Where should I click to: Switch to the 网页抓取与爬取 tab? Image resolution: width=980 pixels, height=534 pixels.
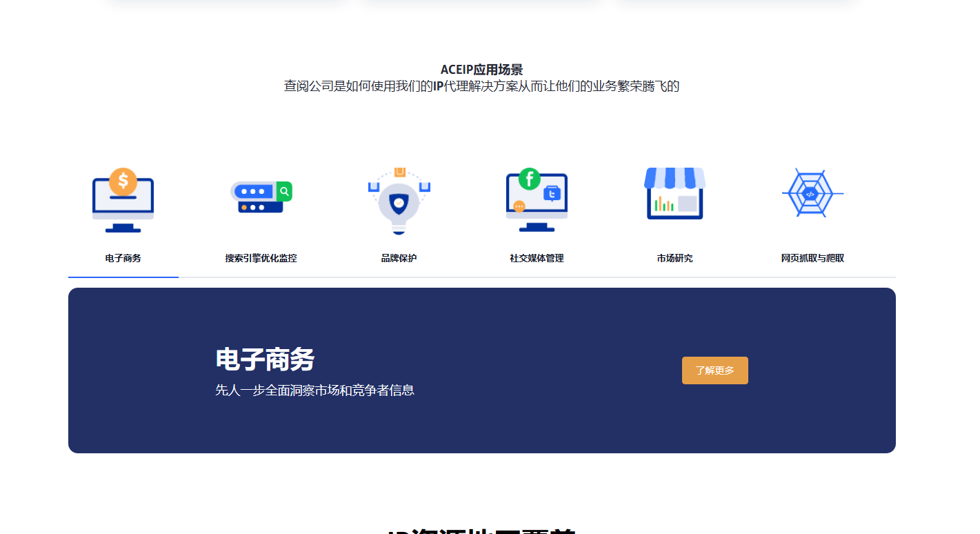click(x=812, y=258)
